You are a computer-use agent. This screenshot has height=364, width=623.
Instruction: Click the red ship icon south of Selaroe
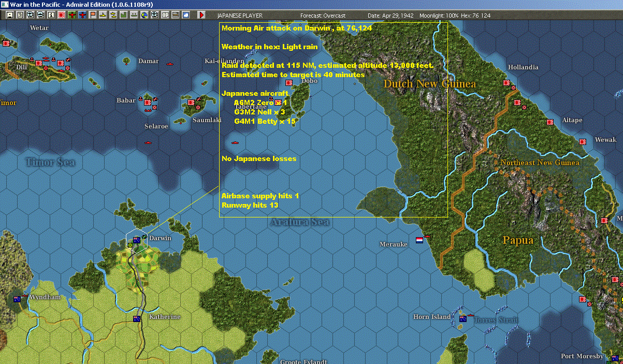pos(148,142)
